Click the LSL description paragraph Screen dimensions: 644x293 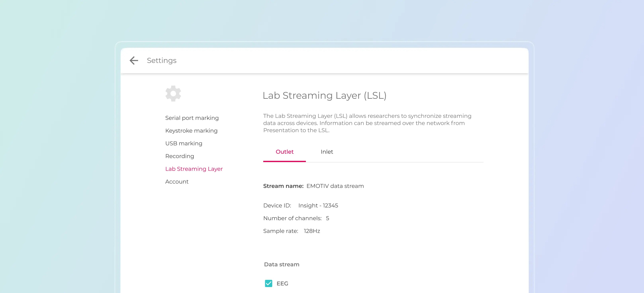click(x=367, y=123)
